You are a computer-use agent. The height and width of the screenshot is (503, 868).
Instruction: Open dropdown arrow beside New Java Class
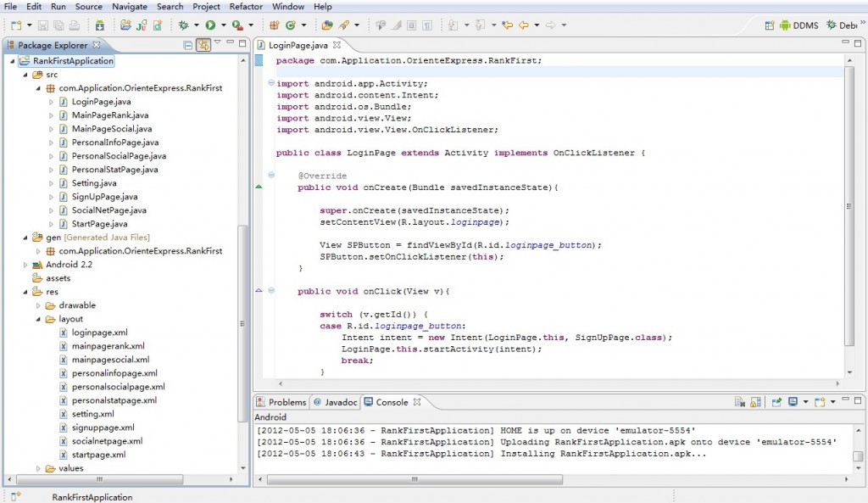[x=304, y=25]
